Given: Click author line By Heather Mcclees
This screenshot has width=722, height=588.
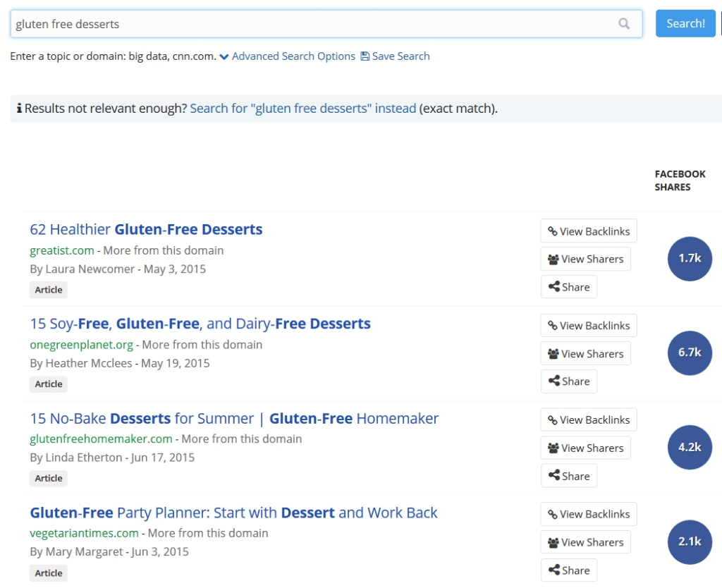Looking at the screenshot, I should [81, 363].
